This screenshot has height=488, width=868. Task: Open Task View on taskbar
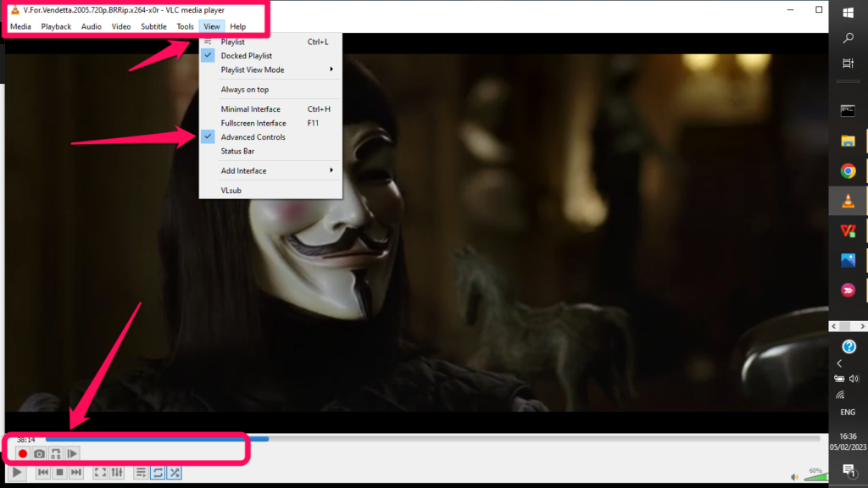coord(848,63)
